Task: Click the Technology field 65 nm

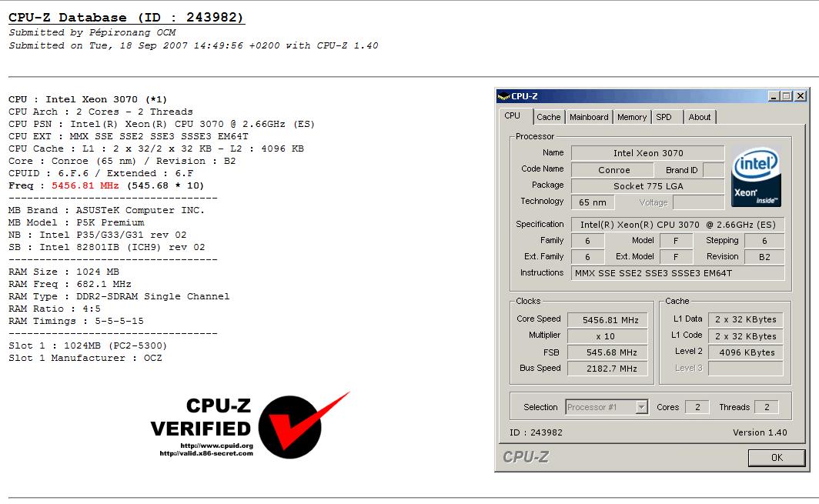Action: (x=593, y=202)
